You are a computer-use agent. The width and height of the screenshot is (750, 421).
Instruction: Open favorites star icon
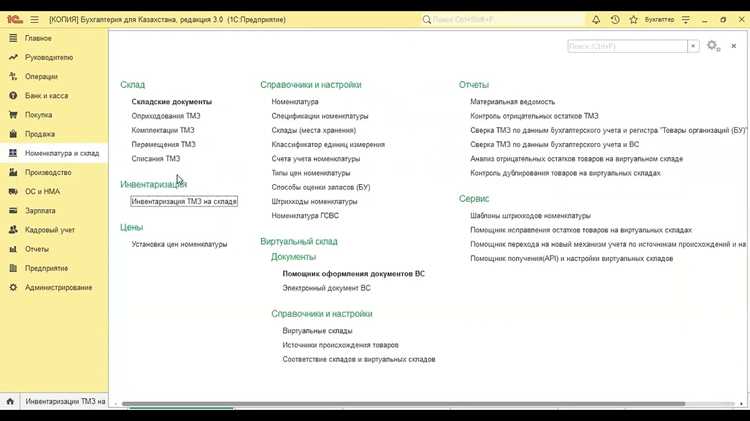pos(634,20)
